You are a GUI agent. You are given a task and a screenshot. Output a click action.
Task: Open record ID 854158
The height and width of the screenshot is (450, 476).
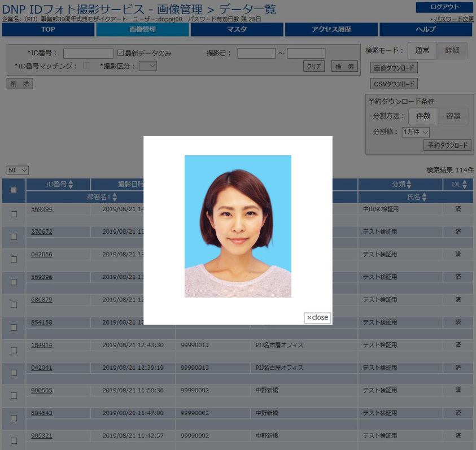point(42,322)
